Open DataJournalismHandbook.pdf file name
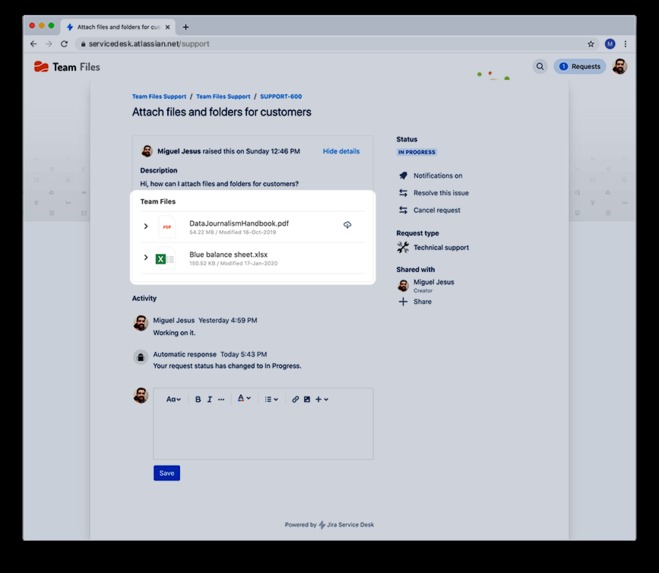This screenshot has width=659, height=573. pyautogui.click(x=239, y=223)
